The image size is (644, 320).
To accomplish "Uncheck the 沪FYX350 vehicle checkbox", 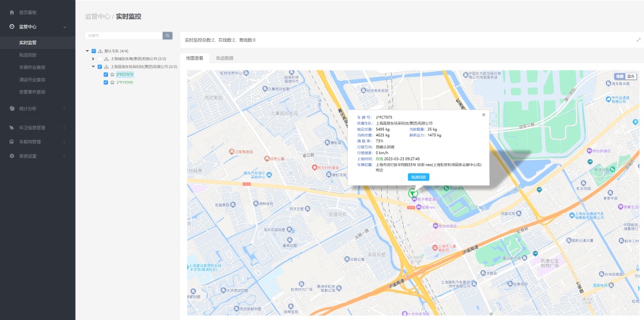I will tap(106, 82).
